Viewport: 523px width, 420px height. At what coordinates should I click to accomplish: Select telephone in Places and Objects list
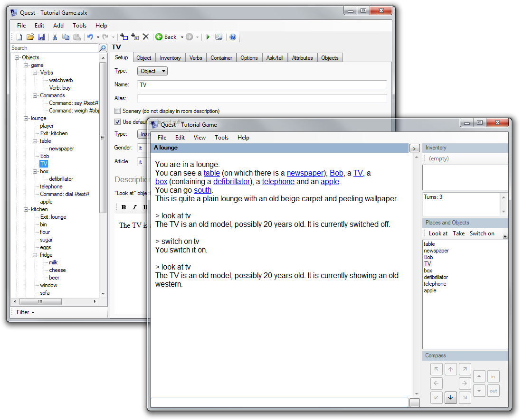[x=435, y=284]
